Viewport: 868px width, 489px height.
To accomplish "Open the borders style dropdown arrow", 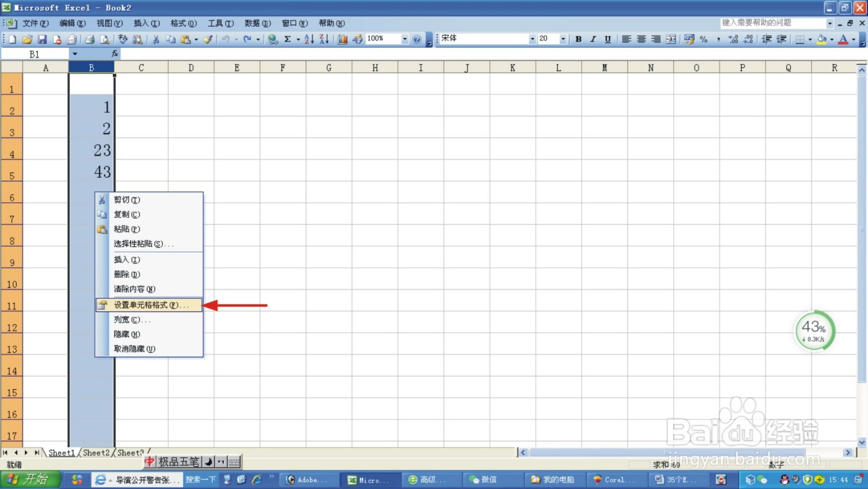I will [810, 39].
